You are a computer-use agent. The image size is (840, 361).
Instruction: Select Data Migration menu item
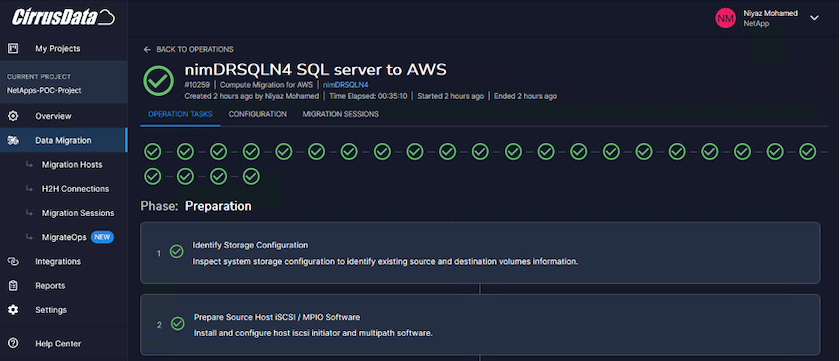(63, 140)
